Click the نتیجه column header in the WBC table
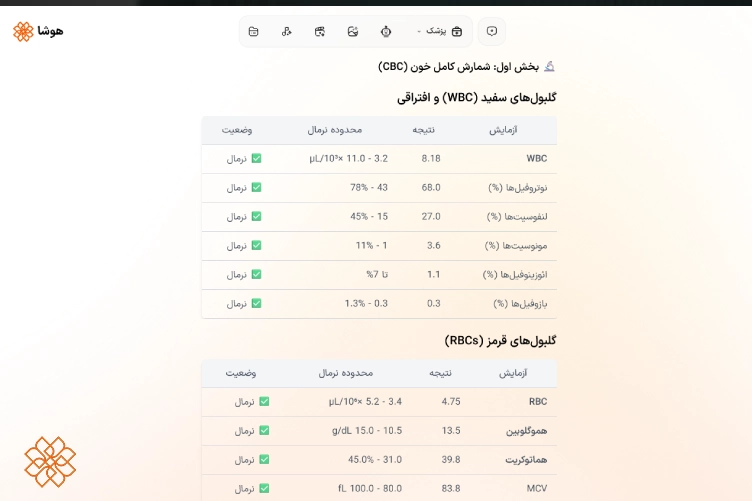This screenshot has height=501, width=752. [423, 130]
